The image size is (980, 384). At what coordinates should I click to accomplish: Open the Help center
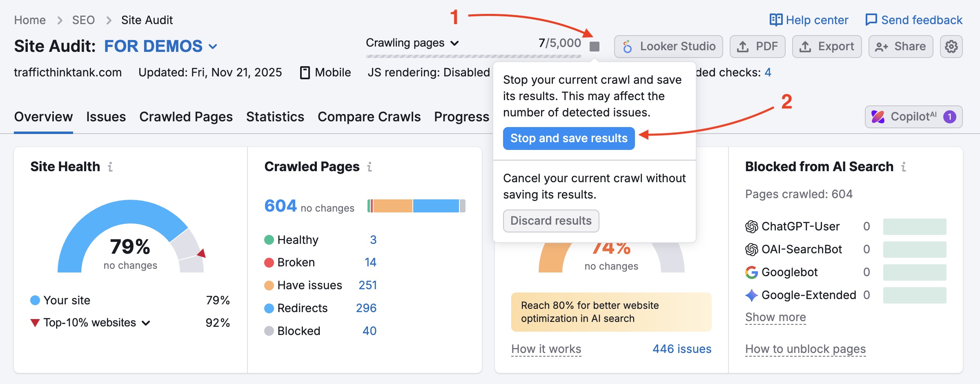808,20
